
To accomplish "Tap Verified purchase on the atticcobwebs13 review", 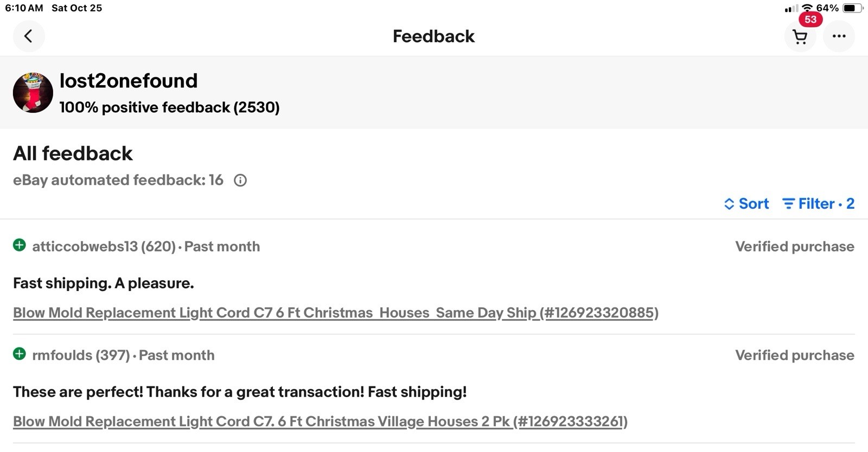I will pyautogui.click(x=794, y=247).
